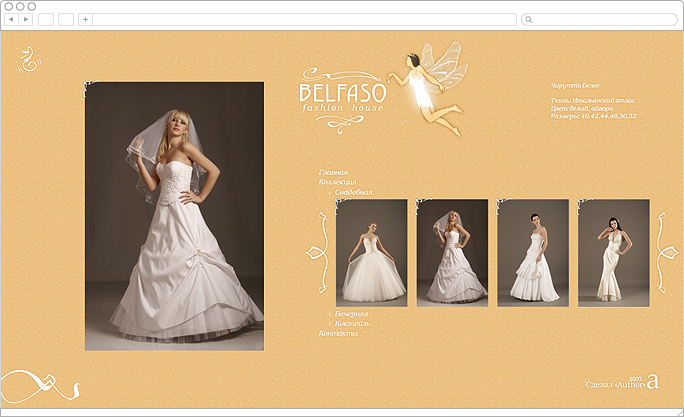684x417 pixels.
Task: Select the first ball gown thumbnail
Action: coord(371,253)
